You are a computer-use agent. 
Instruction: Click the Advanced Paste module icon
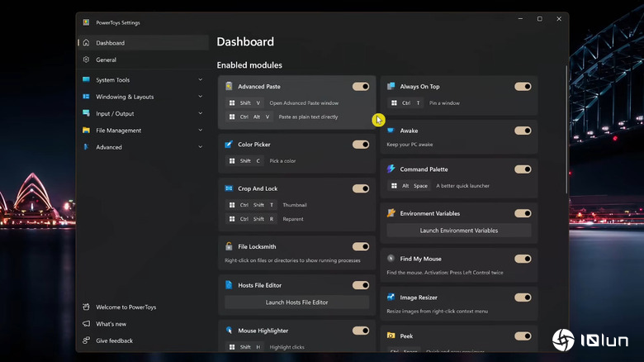click(229, 87)
